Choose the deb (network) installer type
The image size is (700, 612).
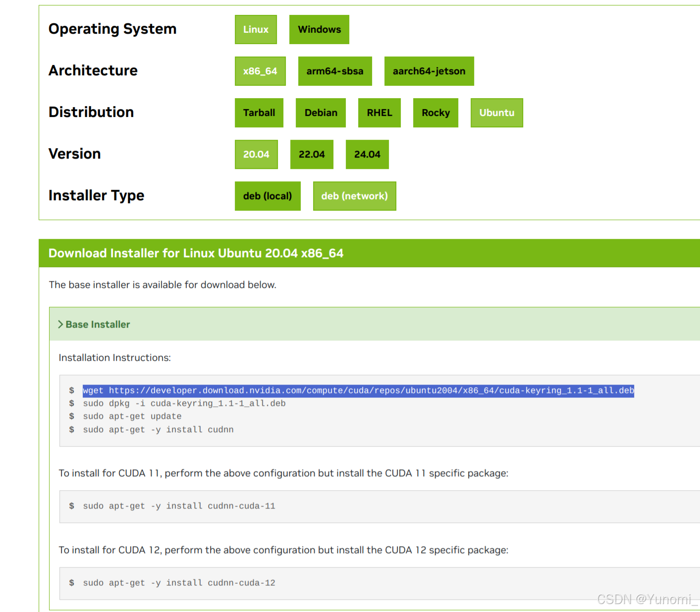(x=354, y=196)
